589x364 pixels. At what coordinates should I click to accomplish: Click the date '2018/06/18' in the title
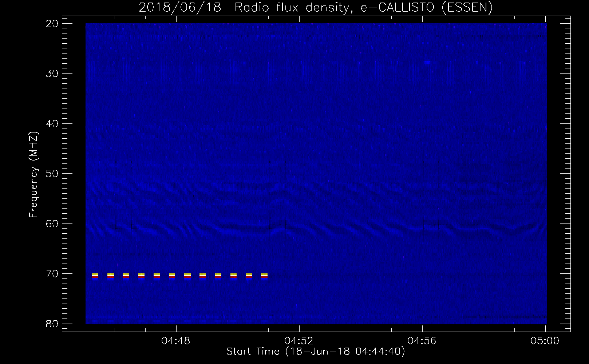(180, 7)
